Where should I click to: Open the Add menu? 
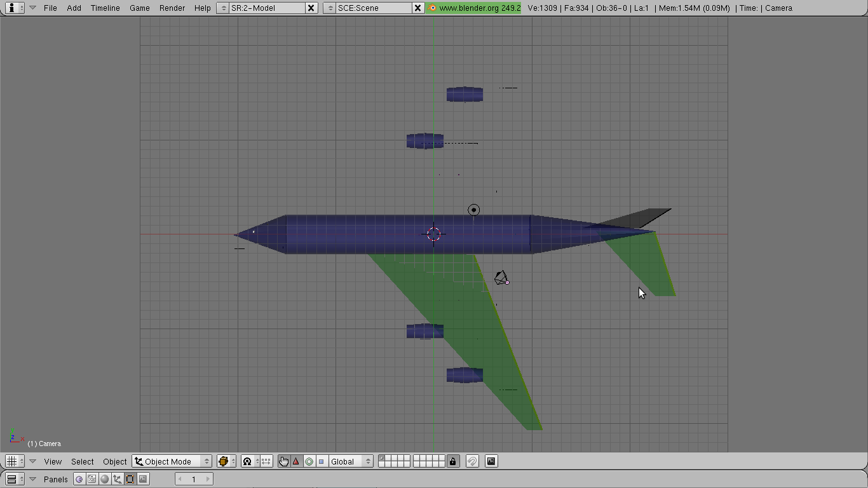tap(74, 8)
